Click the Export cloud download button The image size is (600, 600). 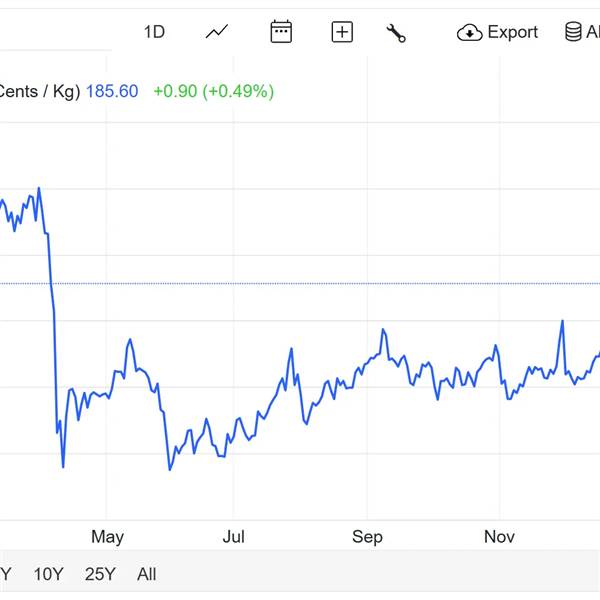click(497, 32)
